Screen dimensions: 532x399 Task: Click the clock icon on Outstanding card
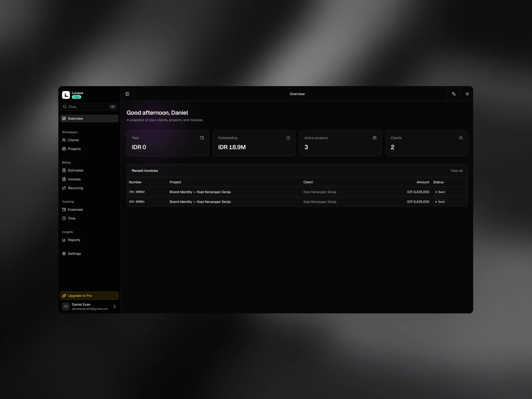(x=288, y=138)
